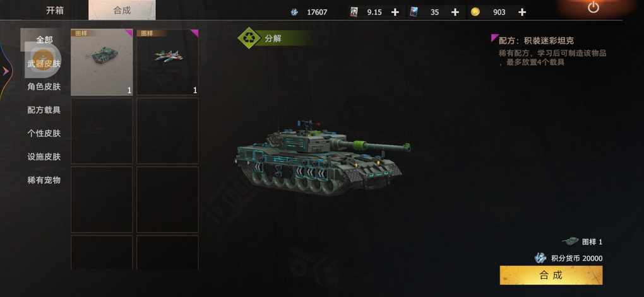Add more gold coins with plus icon
This screenshot has width=644, height=297.
(x=522, y=13)
